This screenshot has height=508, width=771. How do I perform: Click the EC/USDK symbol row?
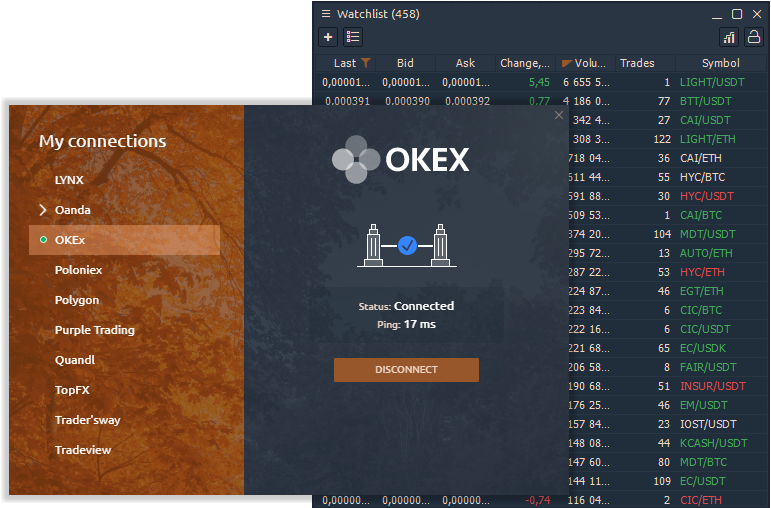click(703, 348)
